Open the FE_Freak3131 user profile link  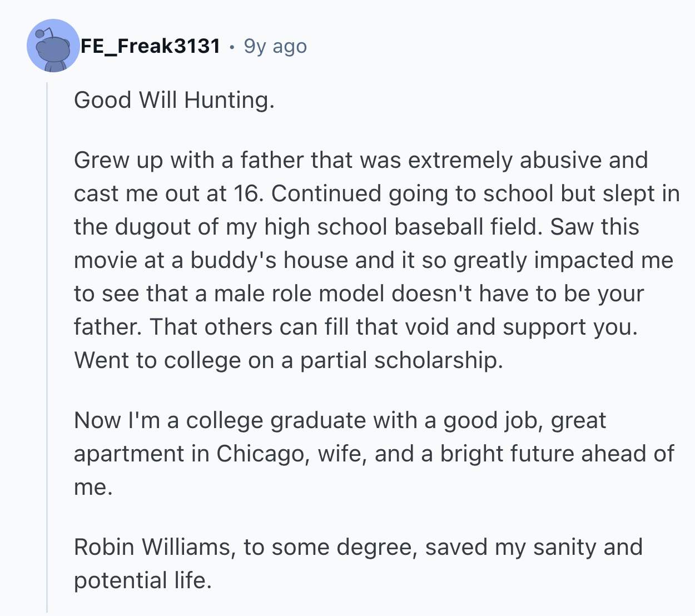151,46
